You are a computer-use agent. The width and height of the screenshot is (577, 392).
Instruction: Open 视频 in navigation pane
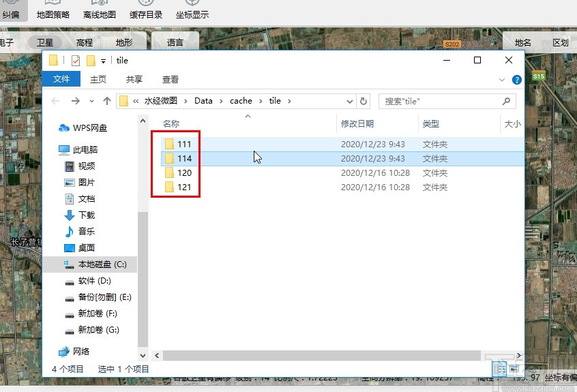[80, 166]
